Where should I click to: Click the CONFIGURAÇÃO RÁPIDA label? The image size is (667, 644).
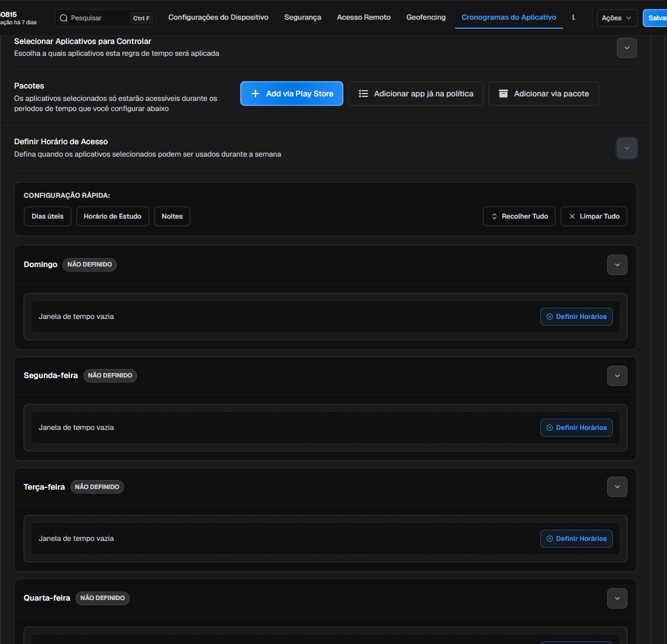click(x=67, y=196)
